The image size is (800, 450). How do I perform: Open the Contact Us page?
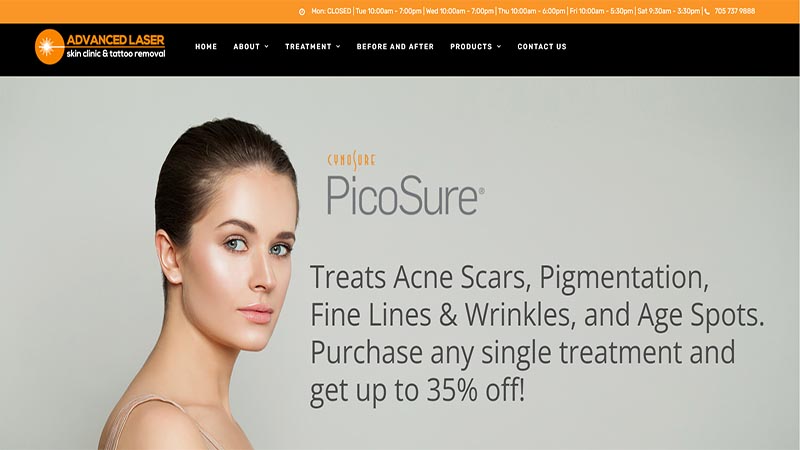click(x=542, y=46)
